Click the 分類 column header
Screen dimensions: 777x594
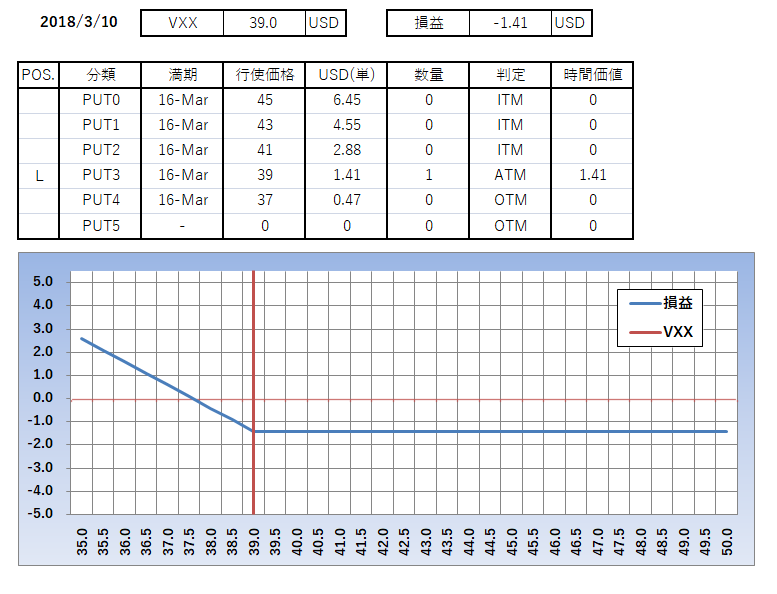coord(101,75)
